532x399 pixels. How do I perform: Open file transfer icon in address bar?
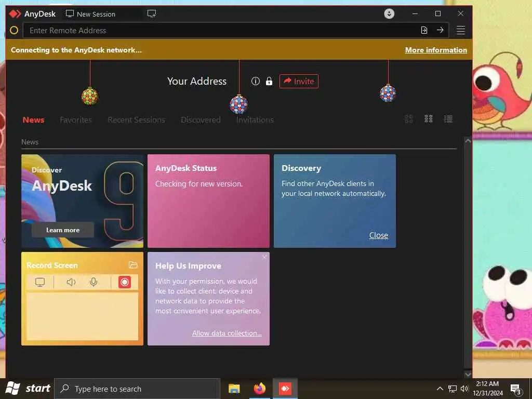point(424,30)
